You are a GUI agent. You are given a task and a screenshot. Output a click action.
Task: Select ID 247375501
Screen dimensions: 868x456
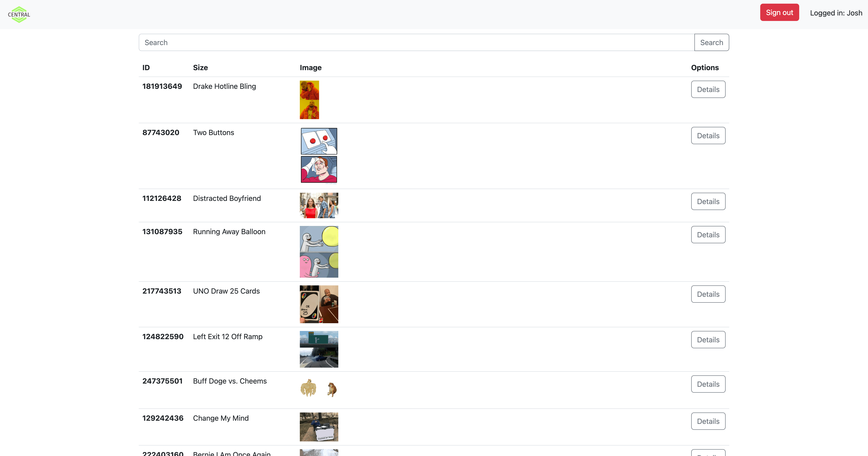162,381
